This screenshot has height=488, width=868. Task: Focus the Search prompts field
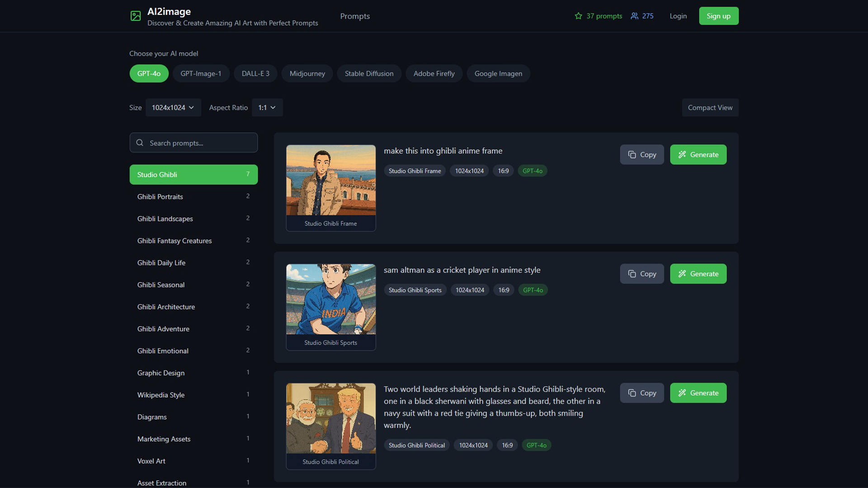click(193, 143)
